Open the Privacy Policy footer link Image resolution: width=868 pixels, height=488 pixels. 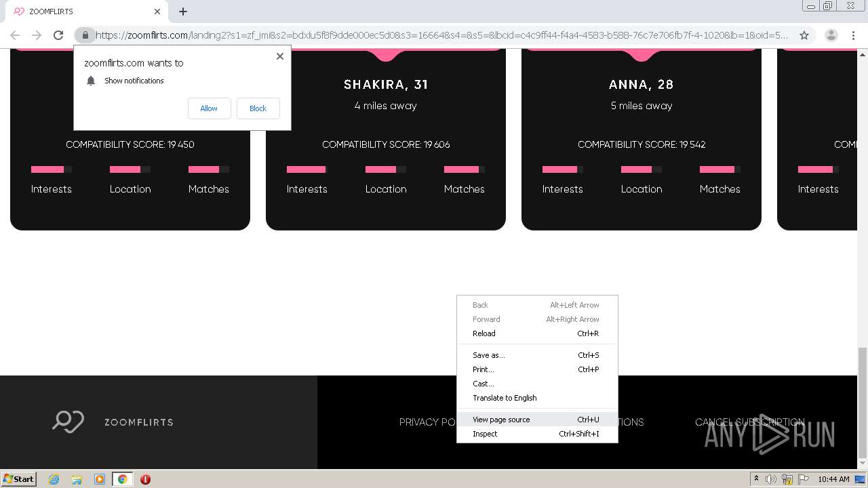tap(427, 422)
